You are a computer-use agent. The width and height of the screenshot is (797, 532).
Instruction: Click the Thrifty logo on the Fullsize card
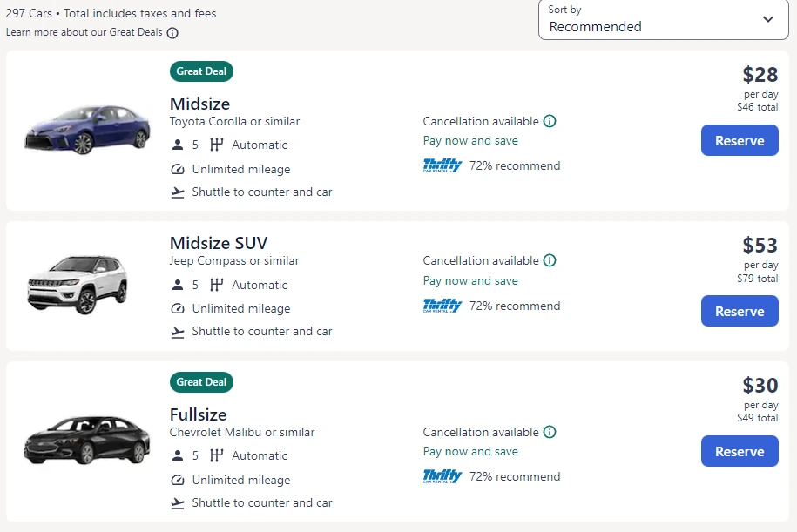pos(442,476)
